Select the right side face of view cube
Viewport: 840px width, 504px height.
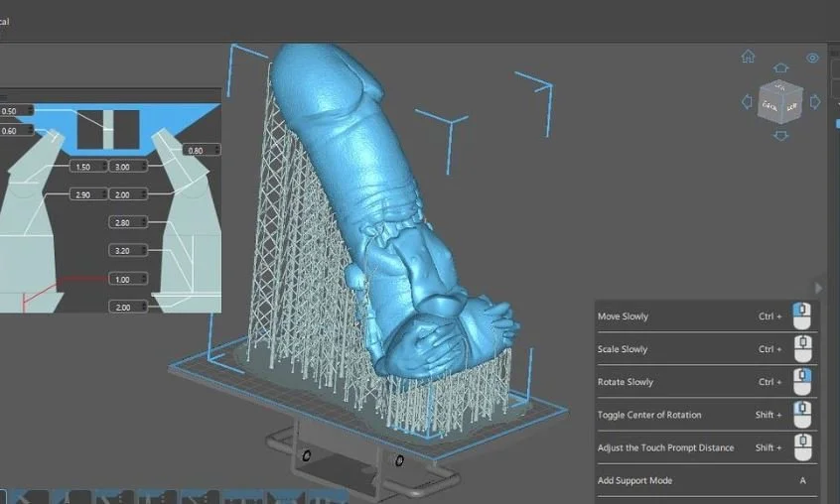coord(793,106)
